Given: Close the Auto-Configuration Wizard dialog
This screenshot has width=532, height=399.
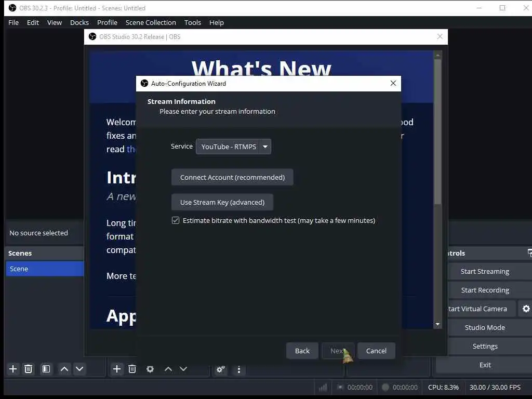Looking at the screenshot, I should click(x=393, y=83).
